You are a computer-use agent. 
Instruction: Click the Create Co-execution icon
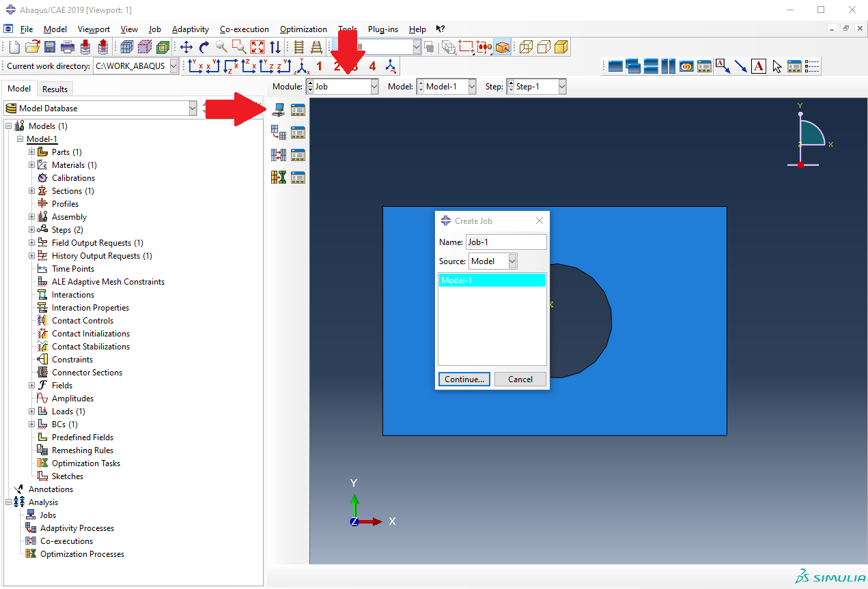(278, 155)
